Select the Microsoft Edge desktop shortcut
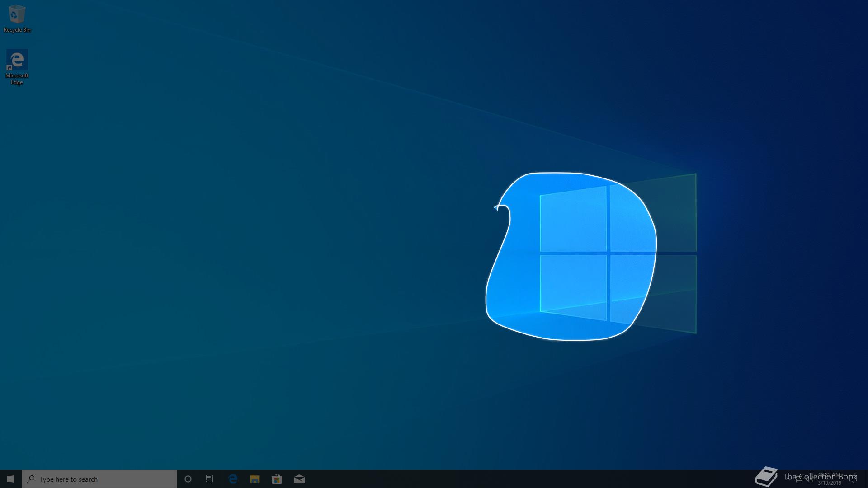The image size is (868, 488). [17, 67]
